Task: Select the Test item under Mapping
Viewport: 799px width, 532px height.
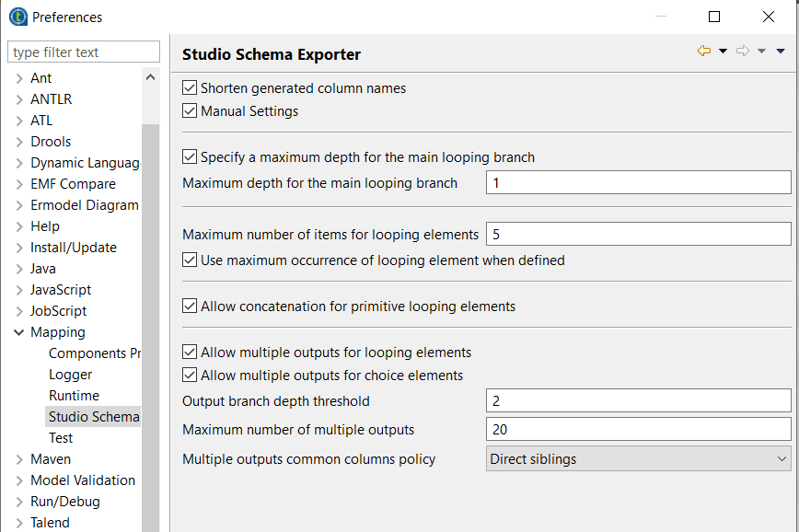Action: point(61,438)
